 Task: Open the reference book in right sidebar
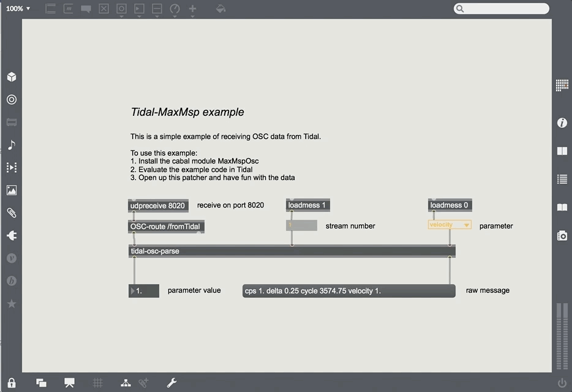(562, 151)
